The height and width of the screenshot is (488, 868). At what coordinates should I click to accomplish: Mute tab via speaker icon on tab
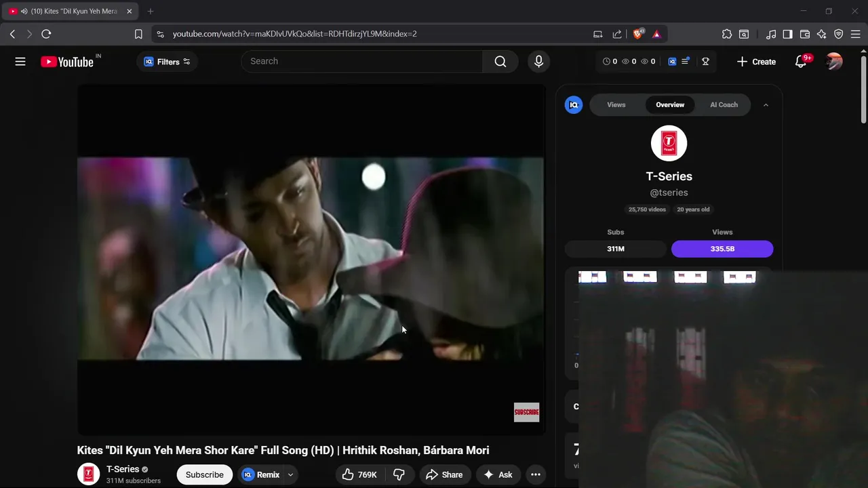24,12
